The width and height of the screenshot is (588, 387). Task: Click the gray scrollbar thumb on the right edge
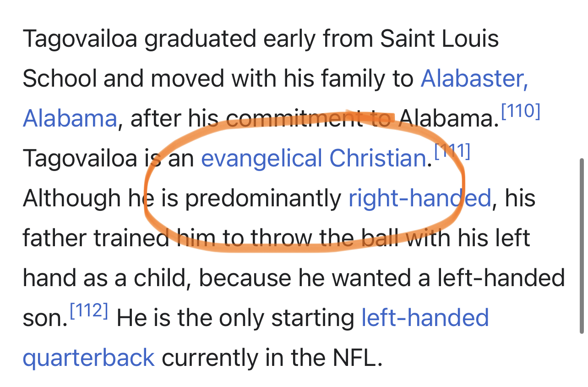coord(582,246)
